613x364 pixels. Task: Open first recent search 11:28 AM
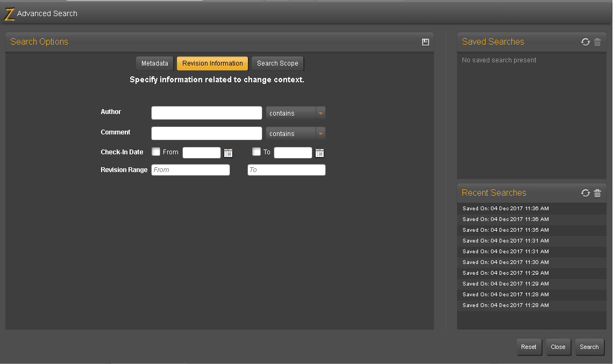click(x=532, y=295)
